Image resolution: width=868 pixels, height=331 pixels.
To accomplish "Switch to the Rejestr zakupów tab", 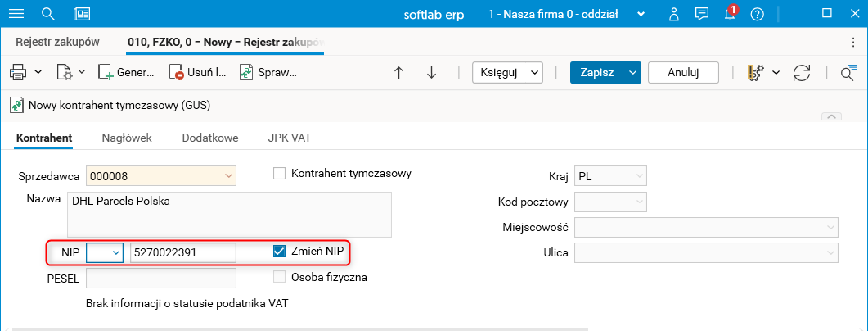I will point(57,42).
